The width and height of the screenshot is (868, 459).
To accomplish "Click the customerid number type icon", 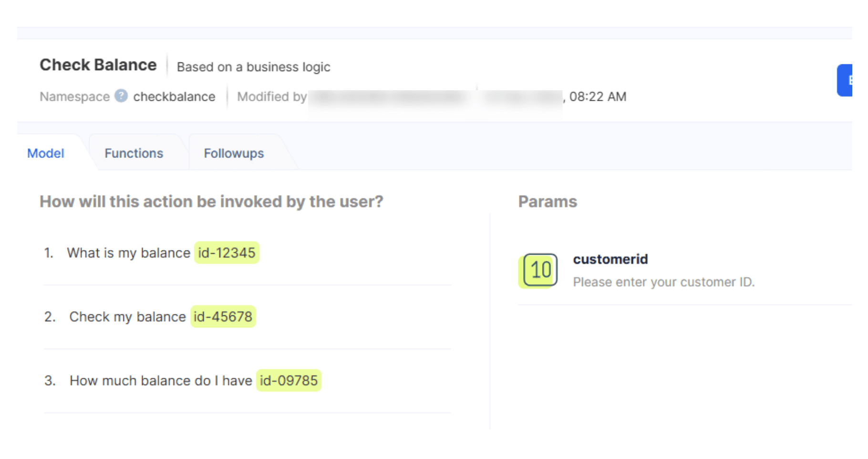I will [x=540, y=270].
